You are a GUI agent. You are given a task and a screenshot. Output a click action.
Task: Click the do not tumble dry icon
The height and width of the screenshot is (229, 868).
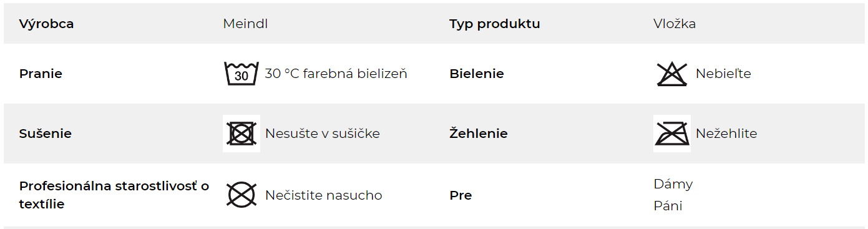pyautogui.click(x=241, y=134)
